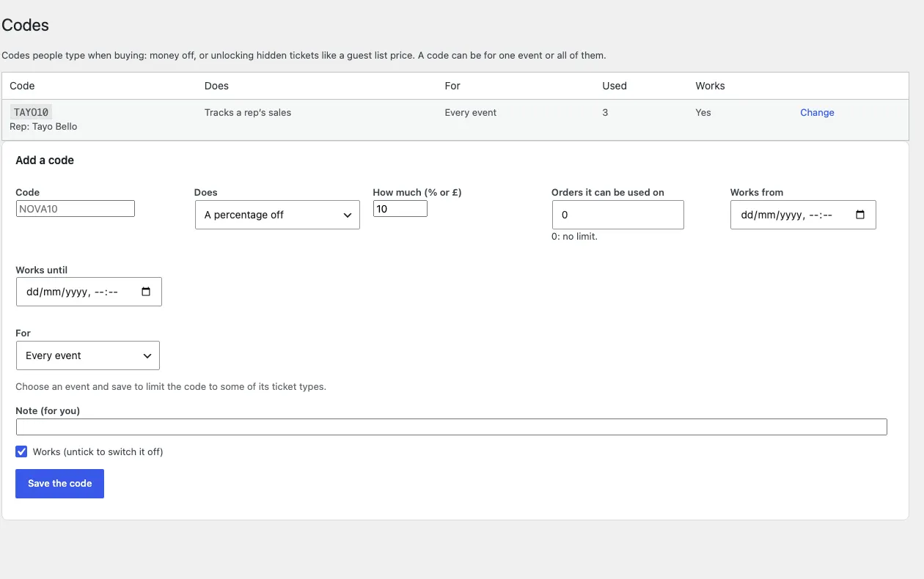This screenshot has width=924, height=579.
Task: Click the Add a code heading
Action: pos(45,160)
